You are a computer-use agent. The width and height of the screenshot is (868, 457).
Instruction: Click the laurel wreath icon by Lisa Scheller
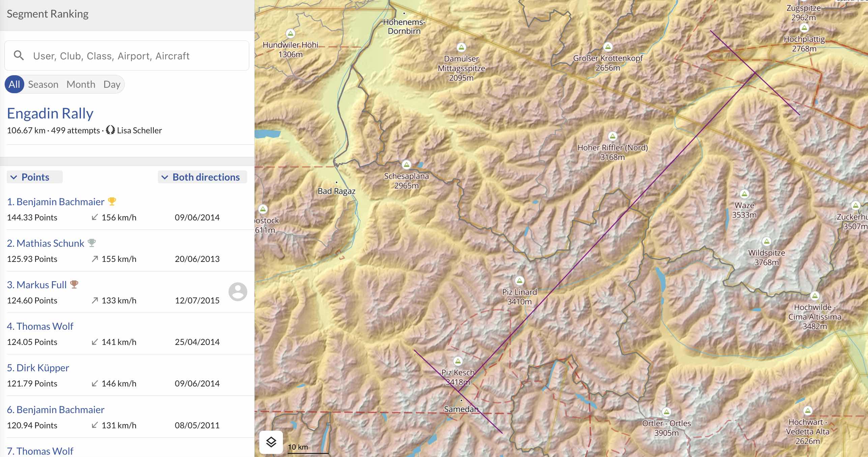pyautogui.click(x=110, y=130)
